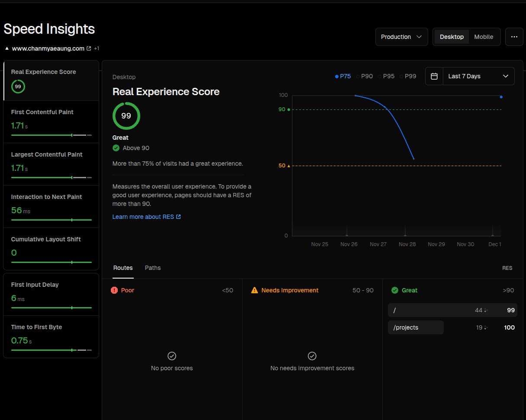
Task: Select the Routes tab
Action: [x=123, y=268]
